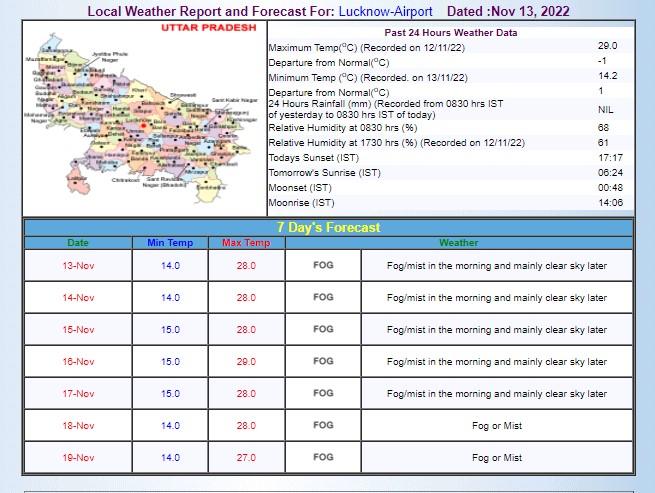Click the FOG weather icon for 15-Nov
The width and height of the screenshot is (655, 493).
coord(323,329)
